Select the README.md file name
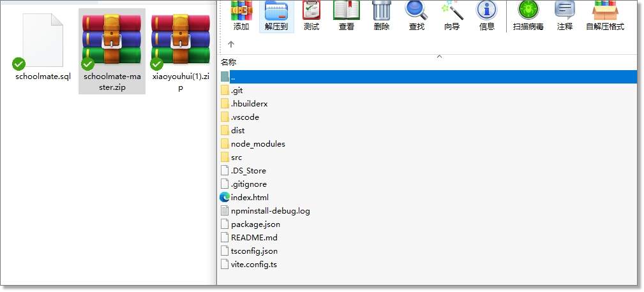The width and height of the screenshot is (644, 292). (x=254, y=237)
